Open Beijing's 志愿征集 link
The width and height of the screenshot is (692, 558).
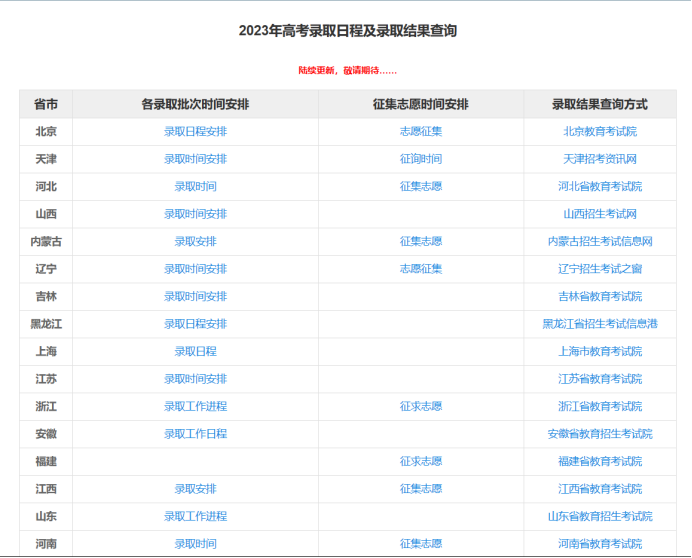(x=421, y=132)
